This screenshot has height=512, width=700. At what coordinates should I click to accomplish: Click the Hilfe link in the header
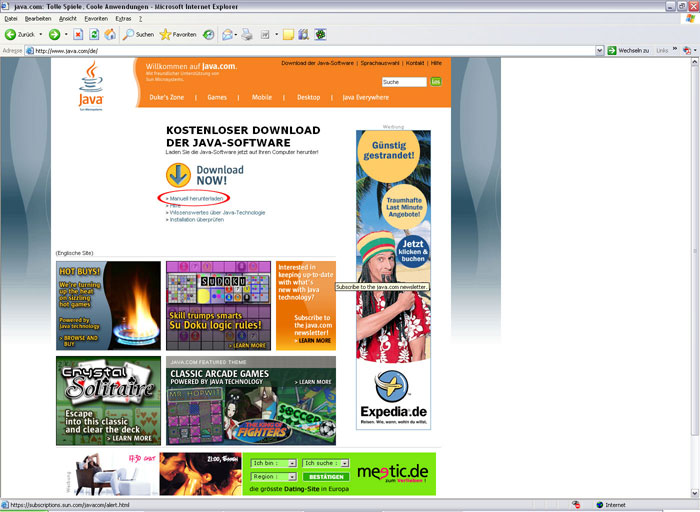click(x=436, y=63)
